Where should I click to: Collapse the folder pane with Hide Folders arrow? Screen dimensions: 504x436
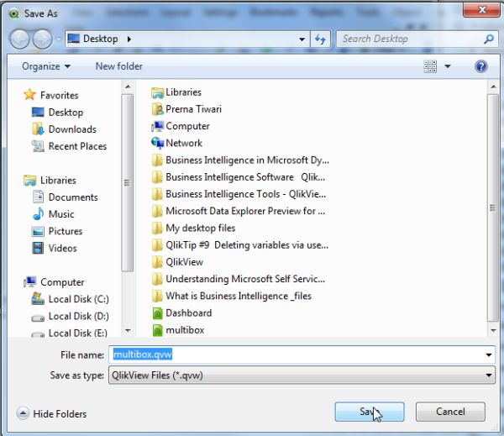tap(23, 413)
